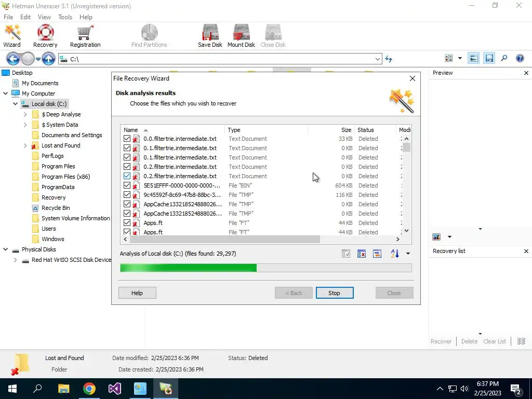The image size is (532, 399).
Task: Open the Tools menu
Action: coord(65,17)
